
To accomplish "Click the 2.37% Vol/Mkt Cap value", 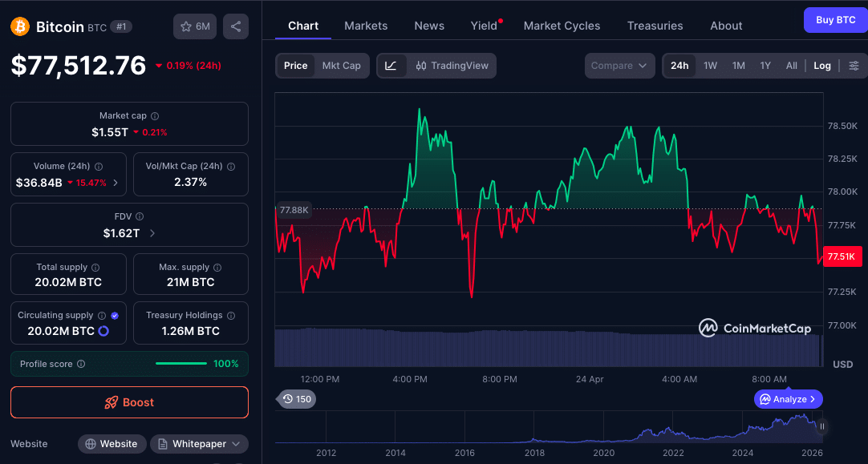I will pyautogui.click(x=190, y=182).
